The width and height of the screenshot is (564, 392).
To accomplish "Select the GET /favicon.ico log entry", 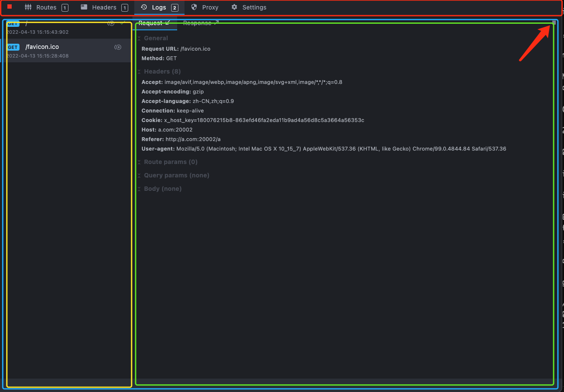I will tap(66, 51).
